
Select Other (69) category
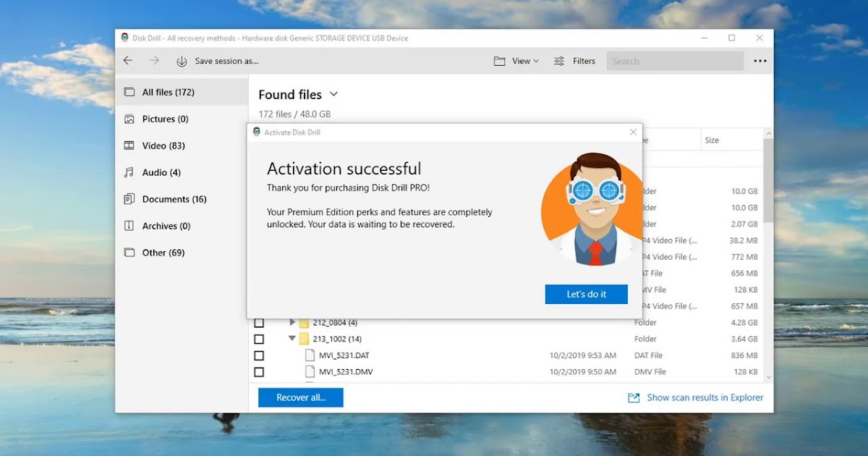[x=182, y=253]
